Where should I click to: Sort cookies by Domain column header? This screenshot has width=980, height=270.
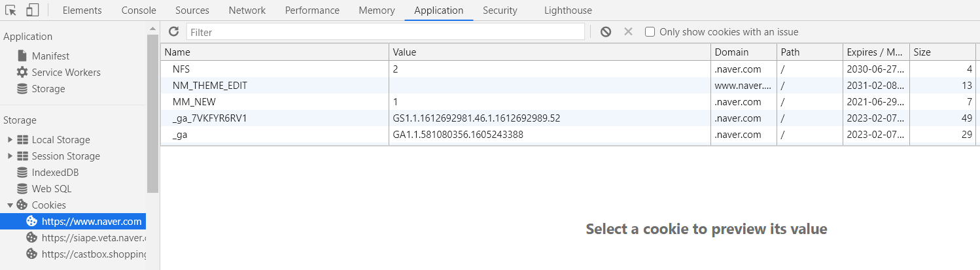point(744,52)
